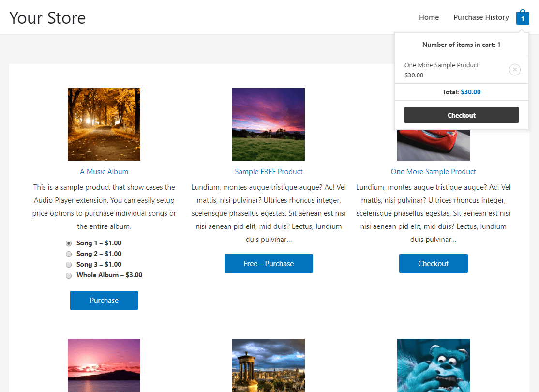Click the autumn forest album thumbnail

coord(104,124)
